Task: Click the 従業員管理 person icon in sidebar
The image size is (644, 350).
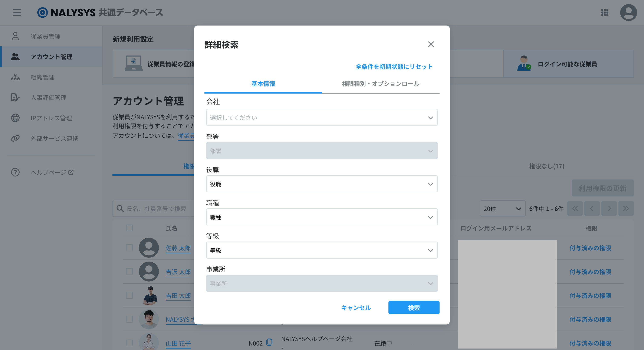Action: click(15, 36)
